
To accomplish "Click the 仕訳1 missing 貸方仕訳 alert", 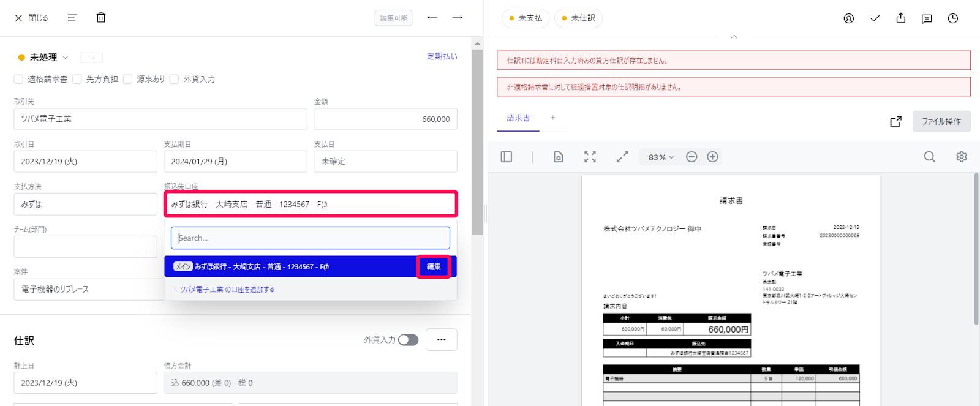I will coord(734,61).
